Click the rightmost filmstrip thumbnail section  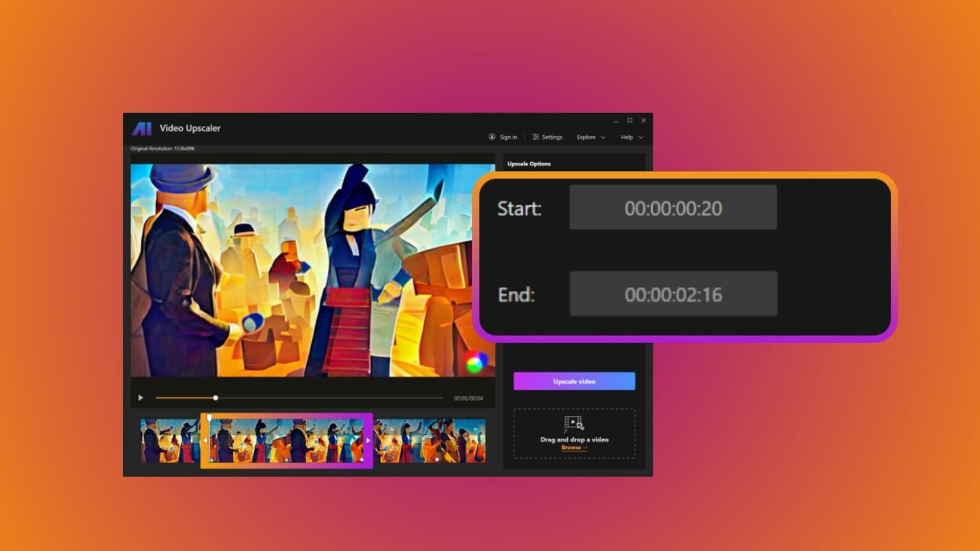[x=430, y=440]
